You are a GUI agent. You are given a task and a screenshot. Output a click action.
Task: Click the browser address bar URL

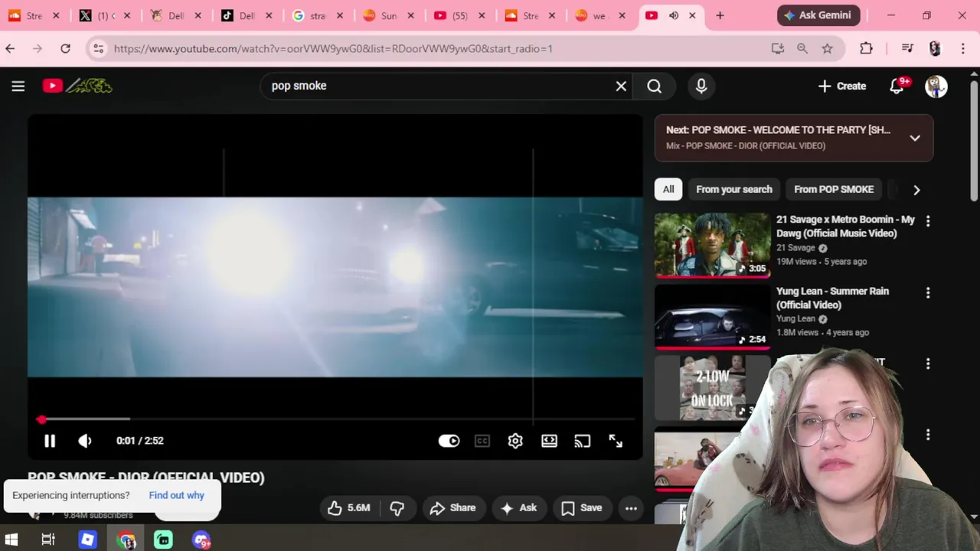(333, 49)
